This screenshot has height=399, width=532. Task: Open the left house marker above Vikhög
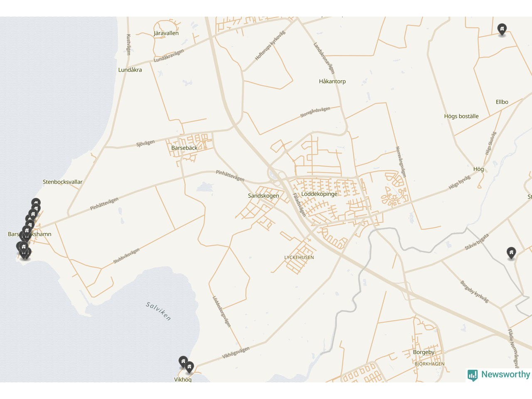(x=183, y=362)
